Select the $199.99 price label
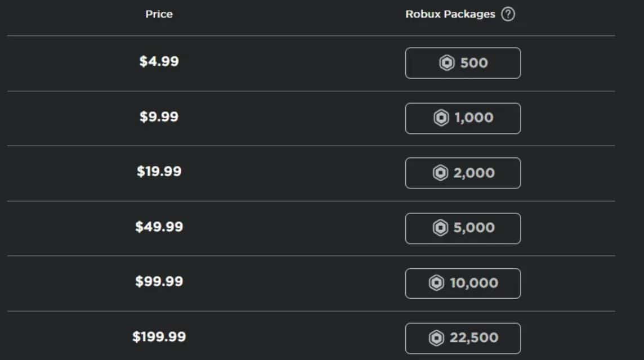Screen dimensions: 644x360 (159, 337)
